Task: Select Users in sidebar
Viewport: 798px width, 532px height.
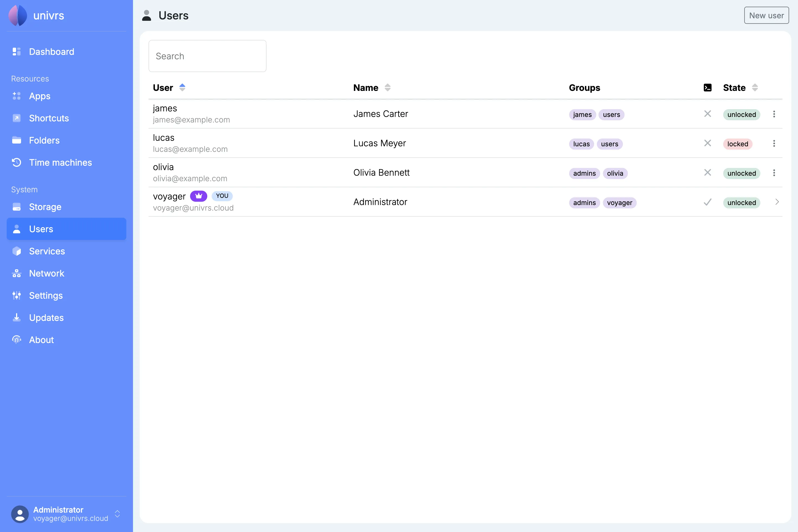Action: point(66,229)
